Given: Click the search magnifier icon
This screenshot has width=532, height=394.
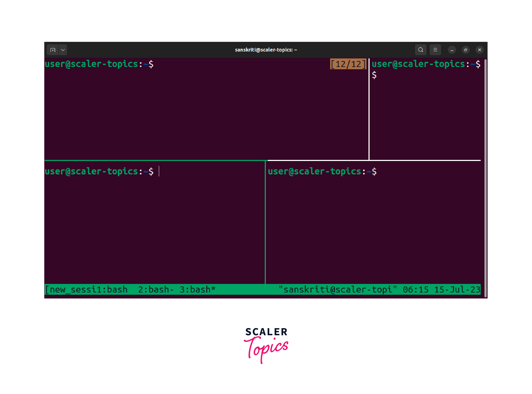Looking at the screenshot, I should [x=420, y=50].
